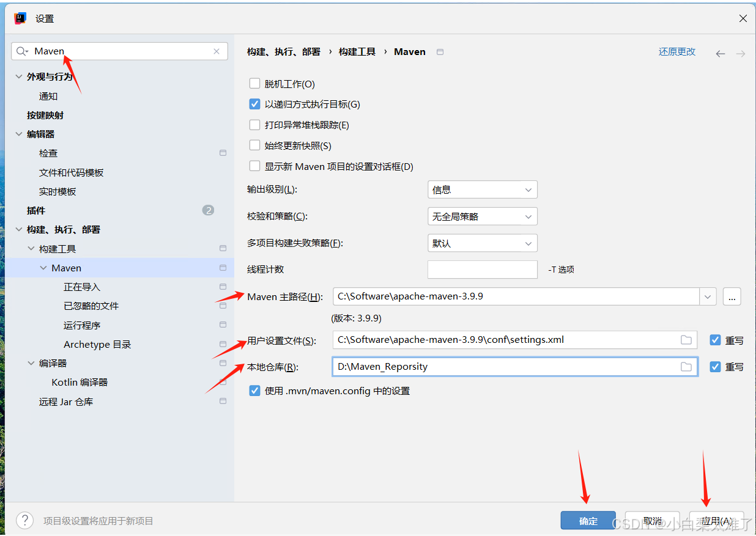This screenshot has height=536, width=756.
Task: Select Kotlin 编译器 in the settings tree
Action: click(x=80, y=382)
